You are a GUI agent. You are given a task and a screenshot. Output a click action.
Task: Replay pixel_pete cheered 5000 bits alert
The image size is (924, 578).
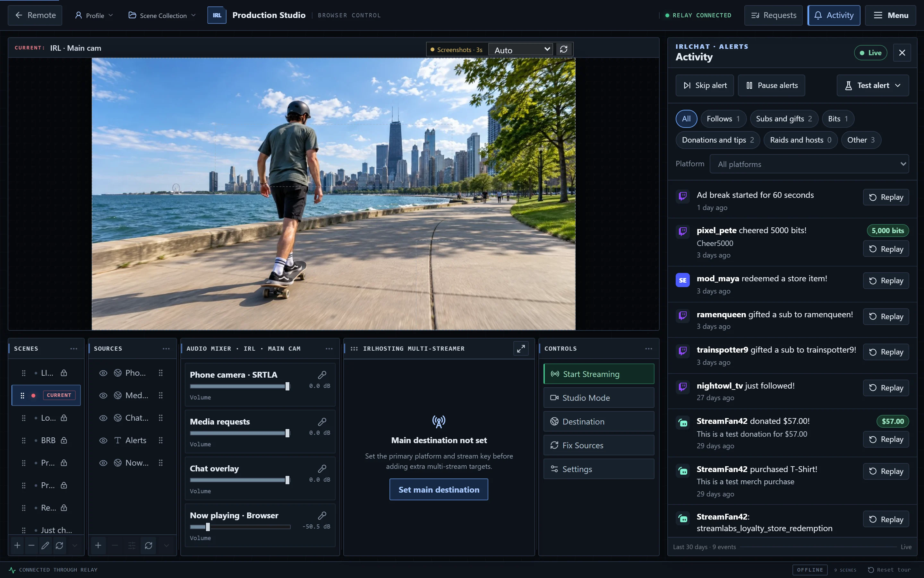[x=886, y=249]
